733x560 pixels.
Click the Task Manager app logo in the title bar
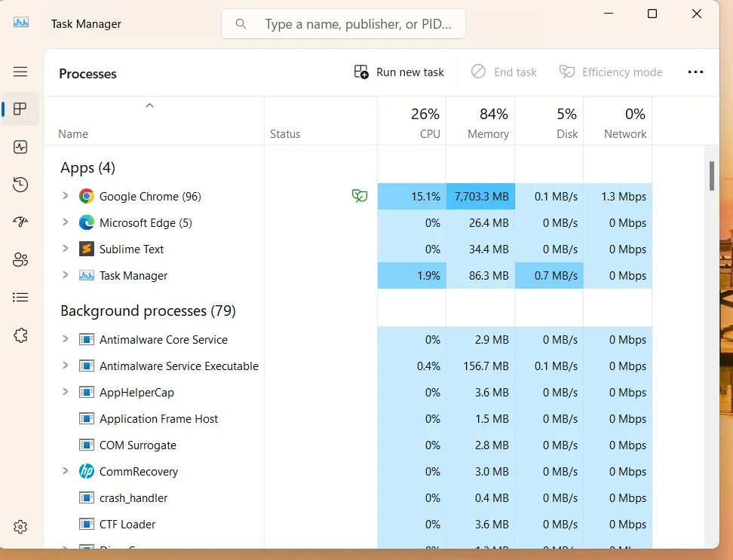point(21,23)
